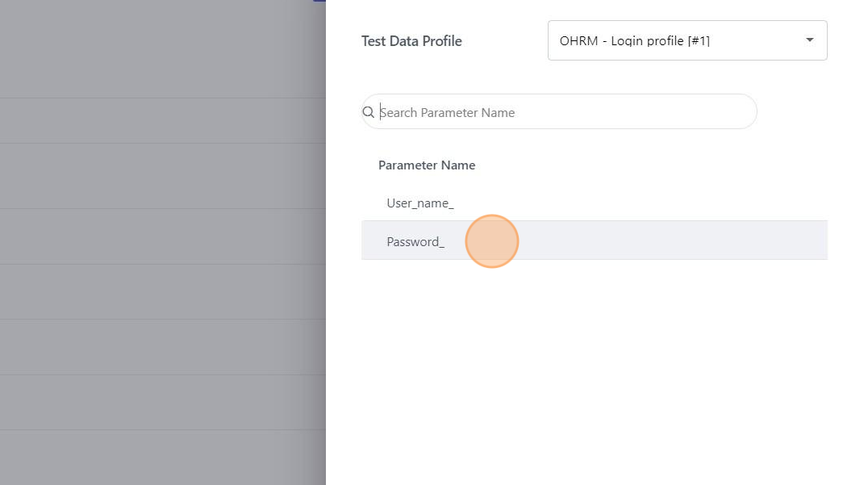Click the magnifier beside Search Parameter Name
Viewport: 868px width, 485px height.
click(369, 112)
